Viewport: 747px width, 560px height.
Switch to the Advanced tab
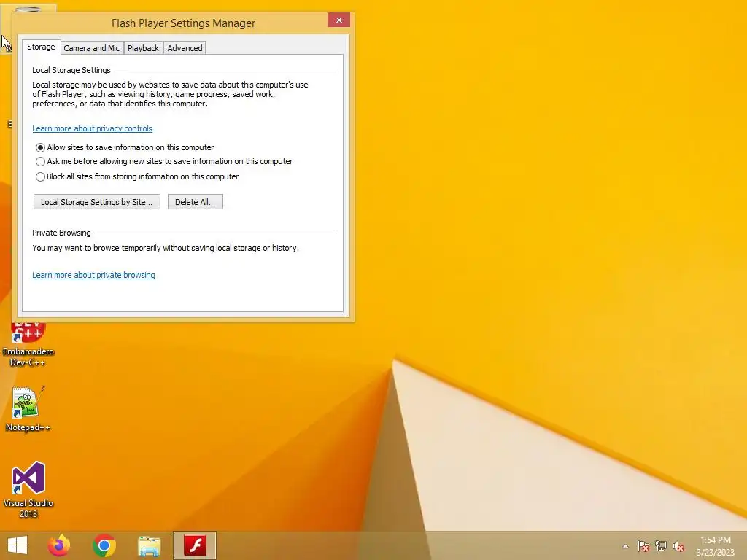tap(185, 48)
